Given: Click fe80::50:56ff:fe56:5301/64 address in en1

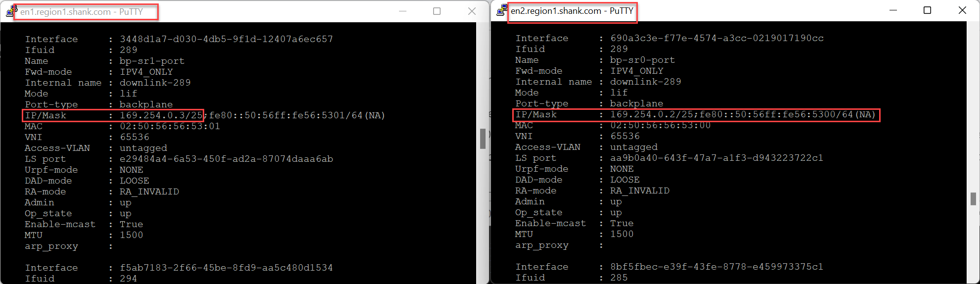Looking at the screenshot, I should point(286,115).
